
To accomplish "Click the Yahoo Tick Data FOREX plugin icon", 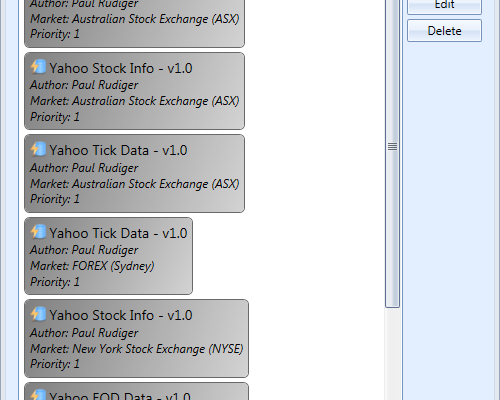I will pyautogui.click(x=38, y=232).
